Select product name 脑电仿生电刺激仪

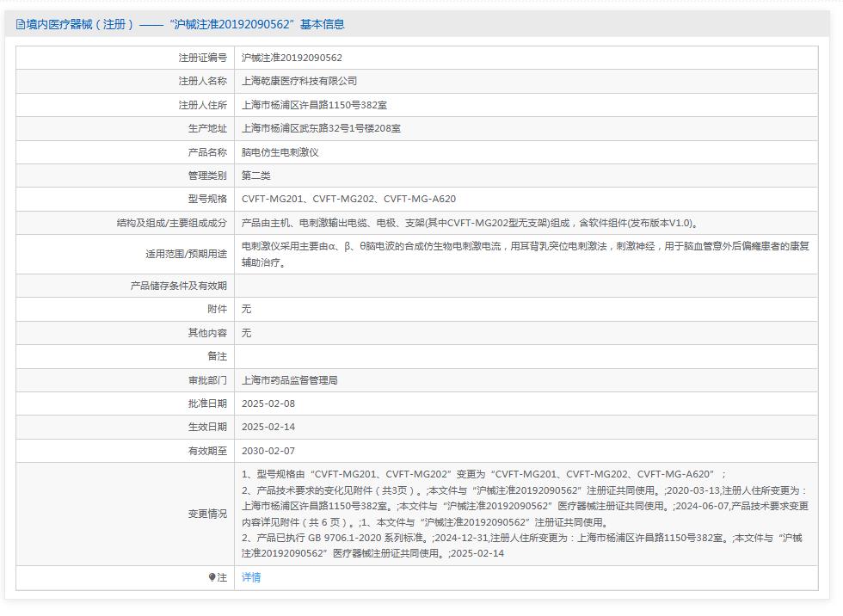[280, 152]
